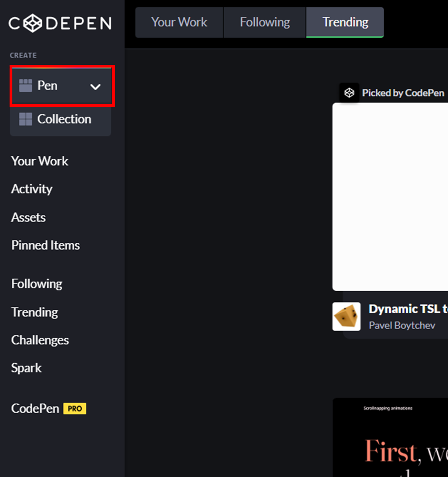This screenshot has width=448, height=477.
Task: Click the Collection grid icon
Action: 26,119
